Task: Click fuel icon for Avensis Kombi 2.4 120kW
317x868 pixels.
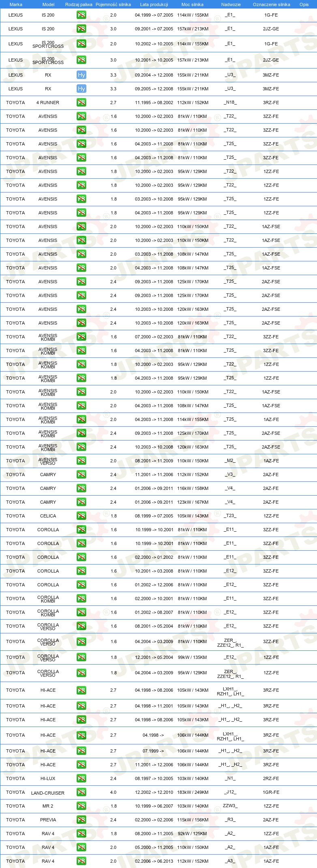Action: click(81, 447)
